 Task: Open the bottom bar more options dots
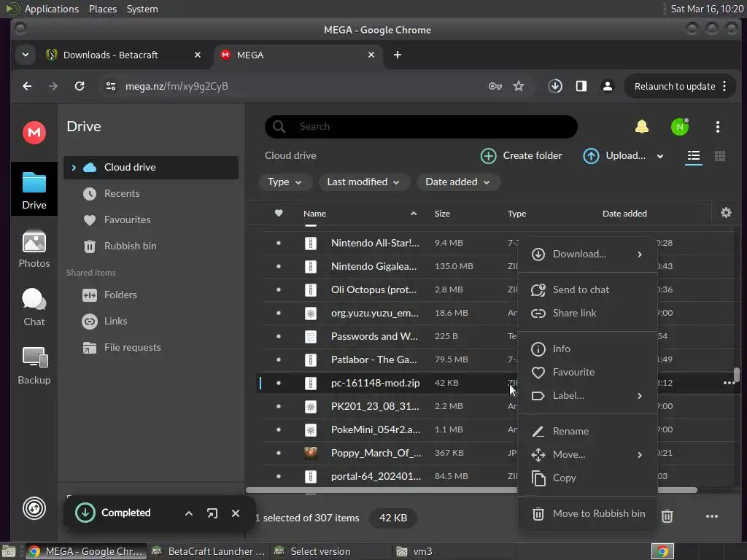[x=712, y=516]
